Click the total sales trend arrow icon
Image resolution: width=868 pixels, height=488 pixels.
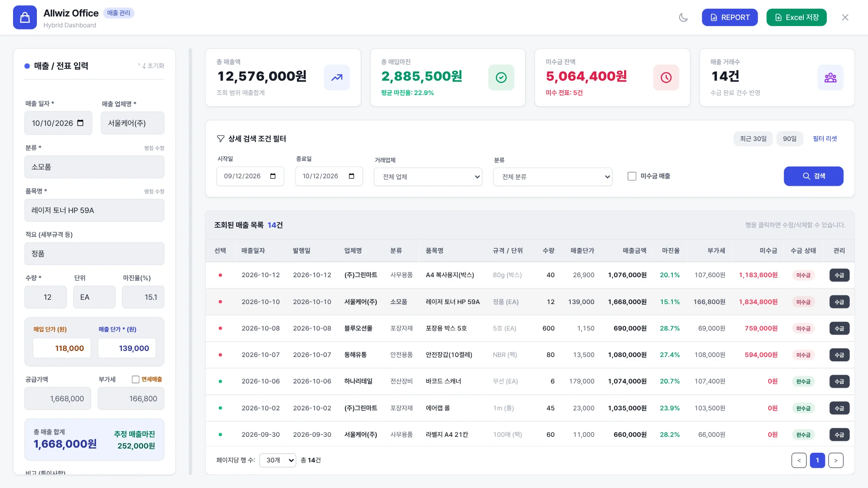(x=337, y=78)
